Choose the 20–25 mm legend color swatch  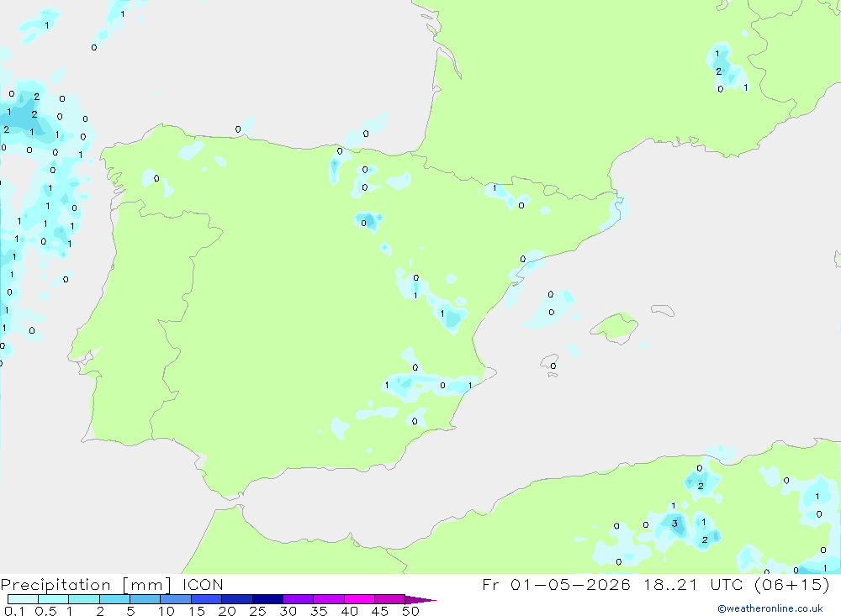[237, 599]
